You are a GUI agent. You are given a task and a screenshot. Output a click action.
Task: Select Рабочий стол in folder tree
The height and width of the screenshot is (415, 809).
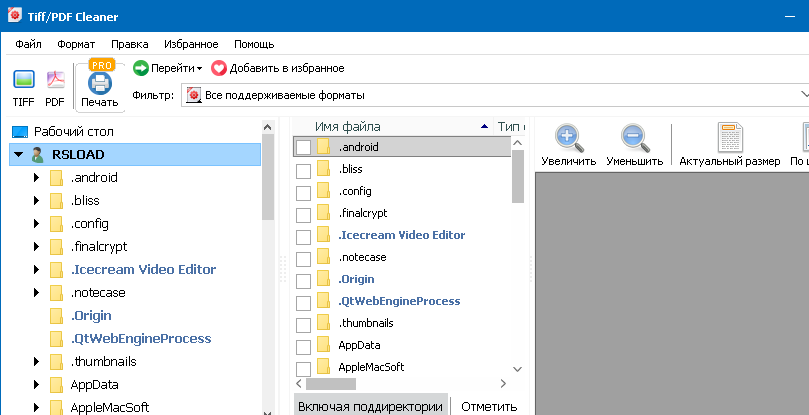[73, 131]
